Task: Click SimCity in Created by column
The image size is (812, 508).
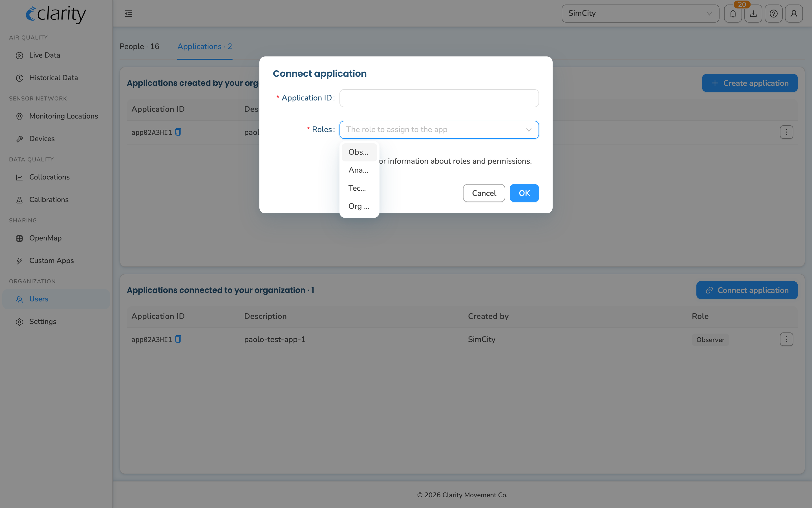Action: point(482,339)
